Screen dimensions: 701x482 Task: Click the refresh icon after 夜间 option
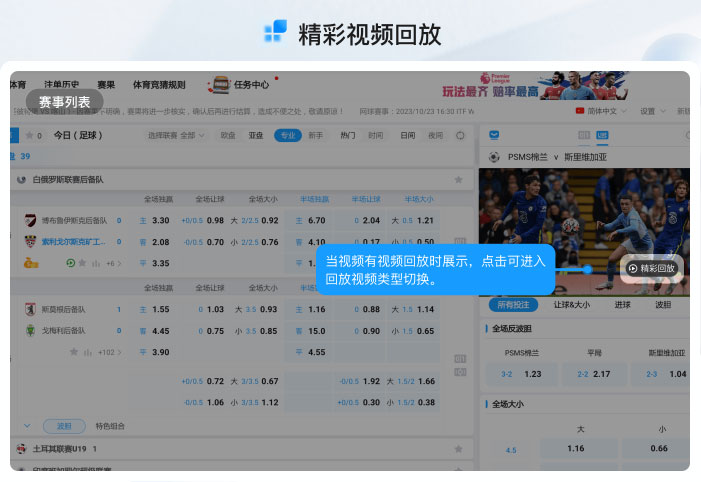click(458, 135)
